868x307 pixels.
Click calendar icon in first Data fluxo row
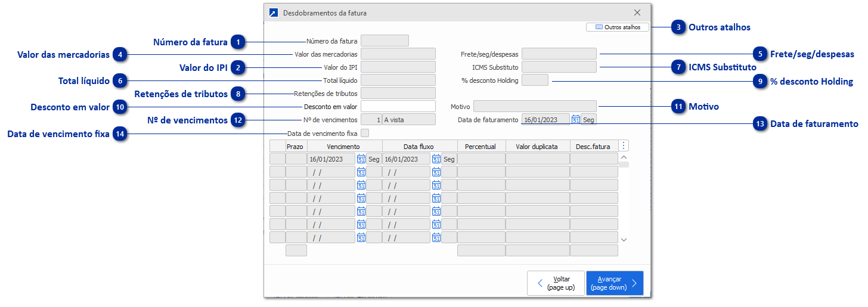(x=436, y=159)
